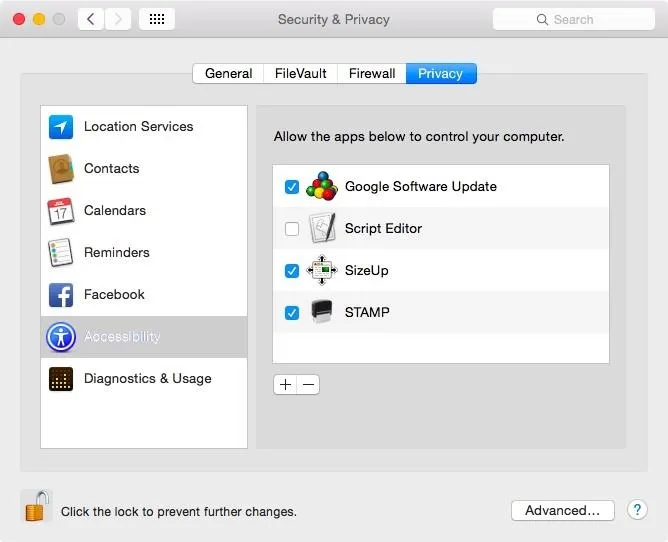Go forward with the right chevron
668x542 pixels.
[x=118, y=19]
